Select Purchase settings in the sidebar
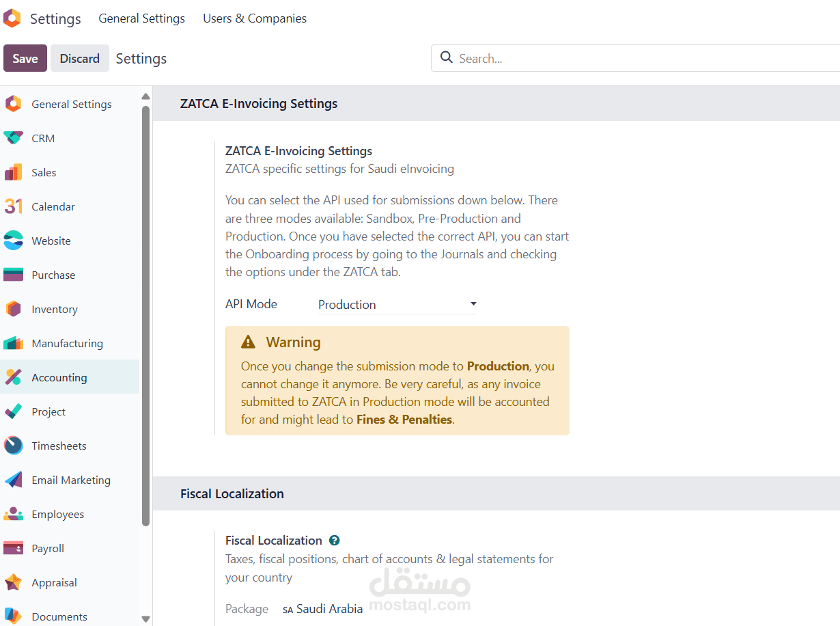This screenshot has width=840, height=626. pos(70,275)
